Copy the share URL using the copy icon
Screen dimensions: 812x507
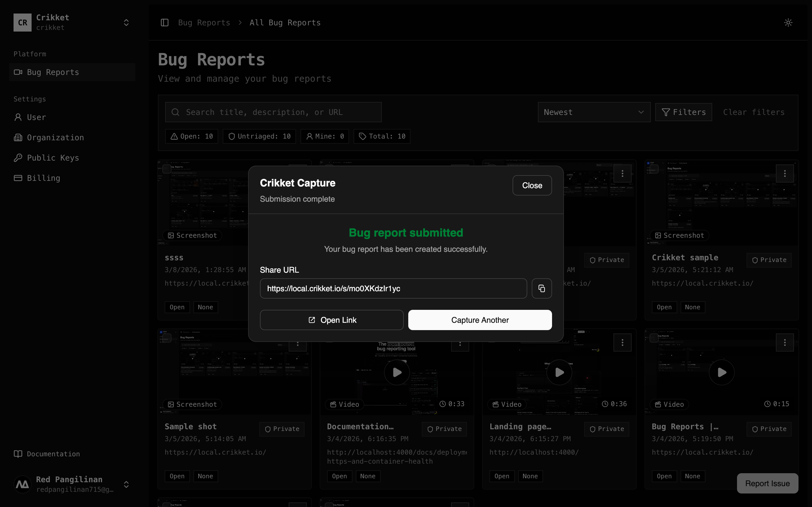coord(541,288)
